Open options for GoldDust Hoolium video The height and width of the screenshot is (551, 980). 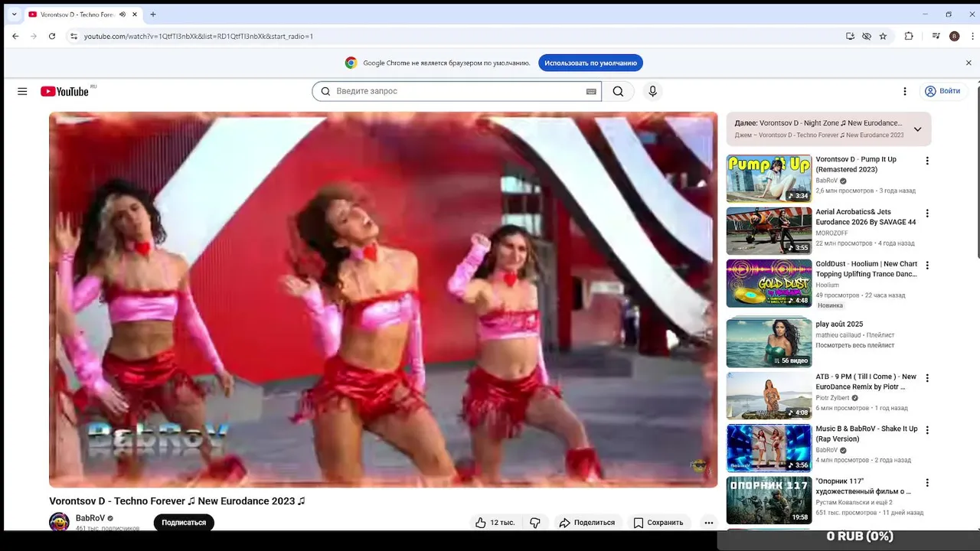point(927,265)
